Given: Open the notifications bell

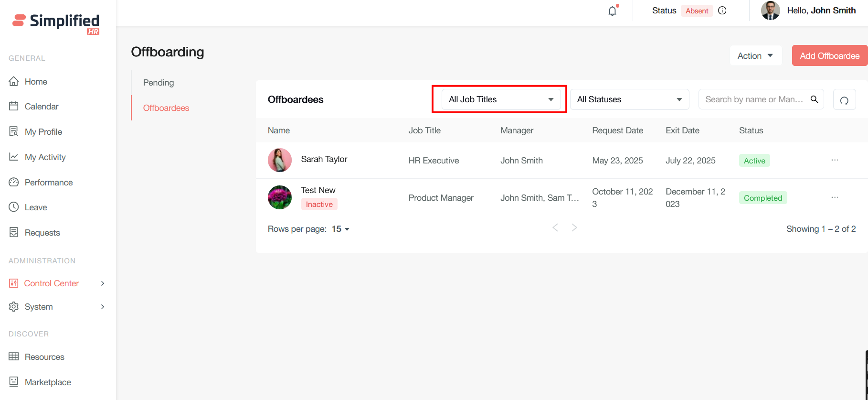Looking at the screenshot, I should (x=612, y=11).
